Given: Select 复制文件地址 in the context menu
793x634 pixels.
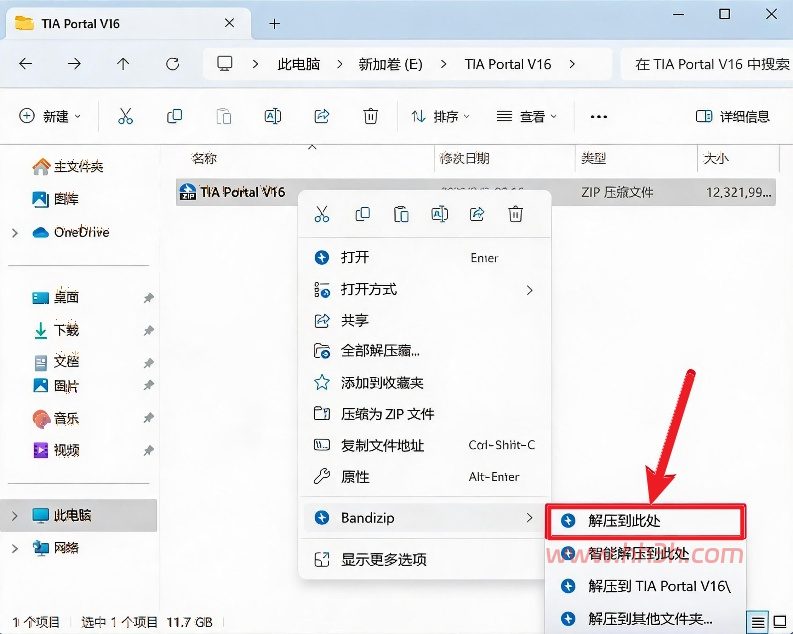Looking at the screenshot, I should click(x=424, y=445).
